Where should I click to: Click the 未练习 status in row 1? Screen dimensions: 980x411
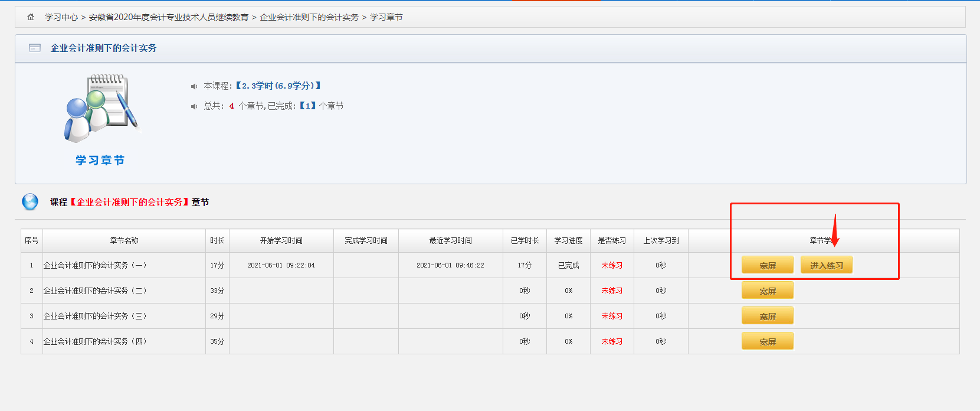click(612, 266)
